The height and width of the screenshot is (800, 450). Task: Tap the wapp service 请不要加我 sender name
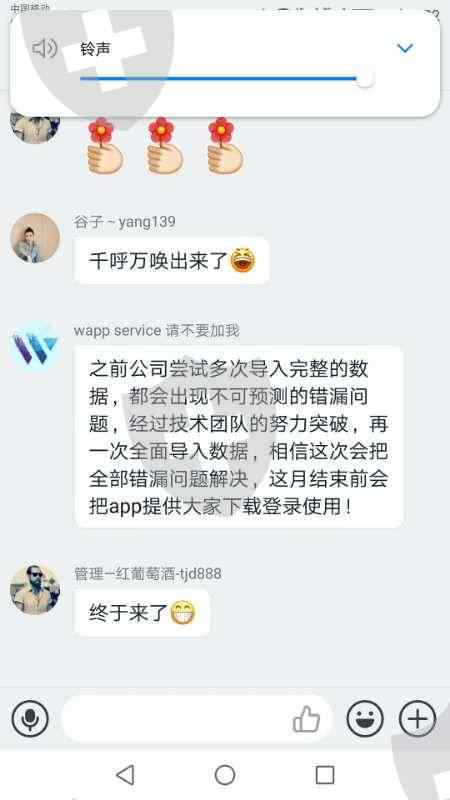coord(157,330)
